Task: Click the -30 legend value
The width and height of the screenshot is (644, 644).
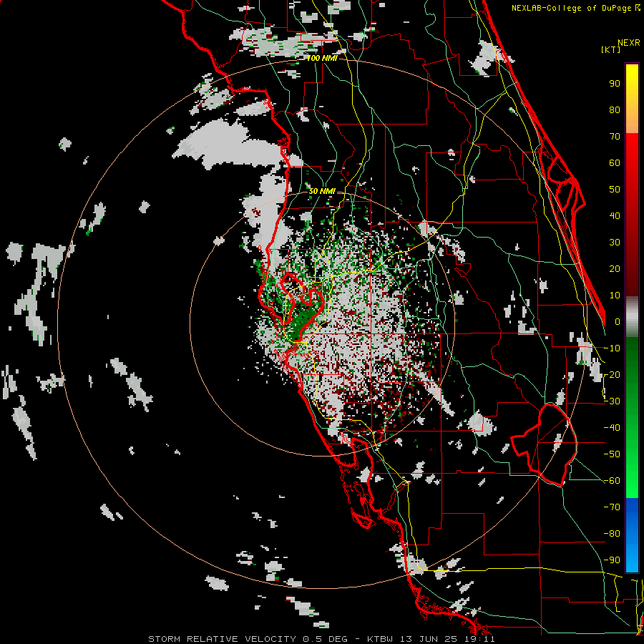Action: 612,401
